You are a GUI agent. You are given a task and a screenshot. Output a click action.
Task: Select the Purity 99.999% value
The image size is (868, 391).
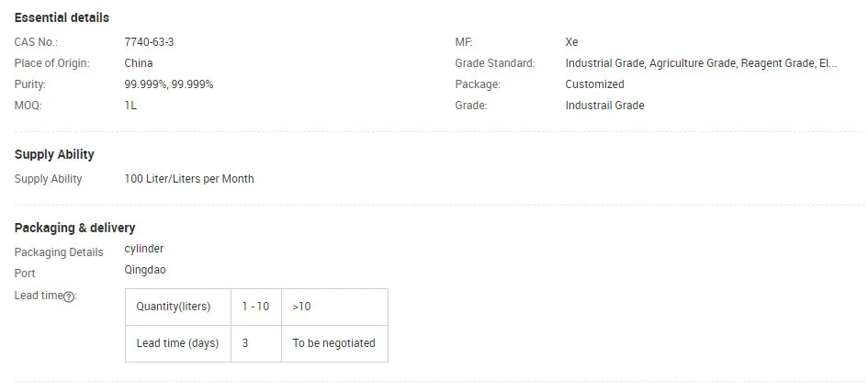pyautogui.click(x=169, y=84)
